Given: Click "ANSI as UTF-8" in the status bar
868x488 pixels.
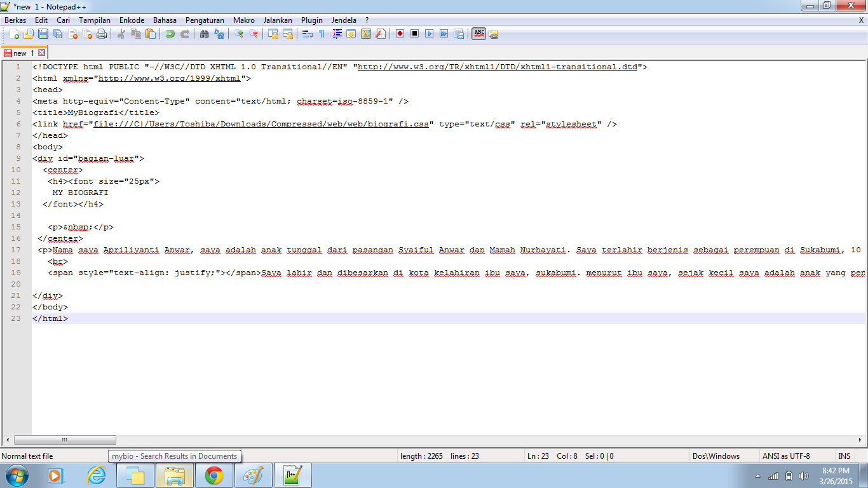Looking at the screenshot, I should pos(786,456).
